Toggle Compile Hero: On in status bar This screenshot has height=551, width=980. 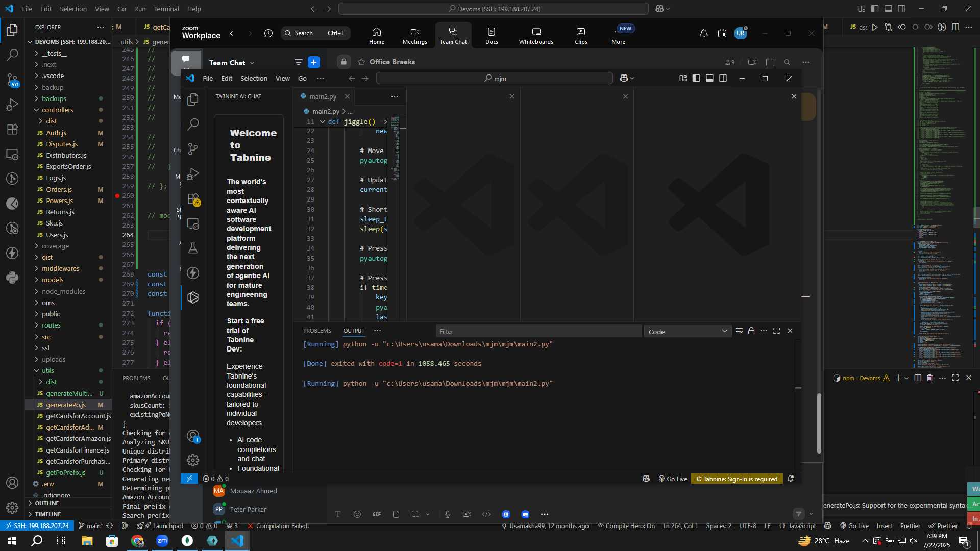tap(626, 526)
